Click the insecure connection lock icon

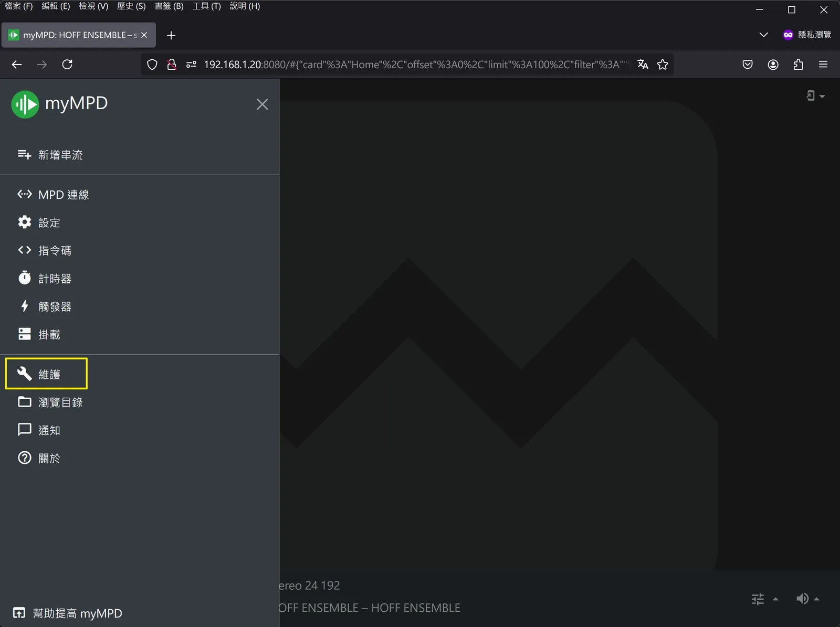(x=172, y=65)
